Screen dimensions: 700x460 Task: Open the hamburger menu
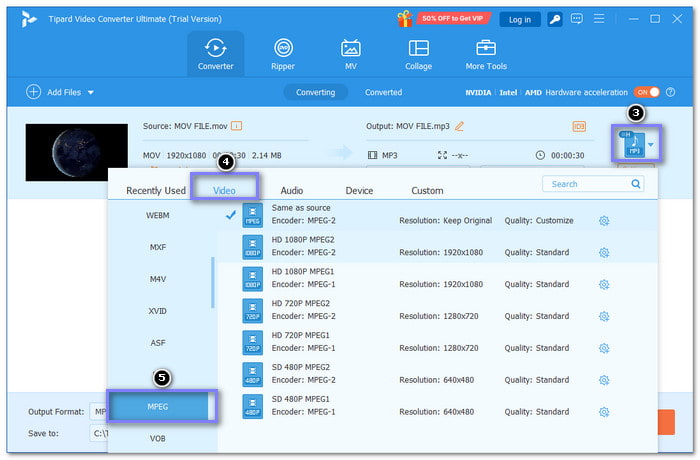pyautogui.click(x=599, y=19)
